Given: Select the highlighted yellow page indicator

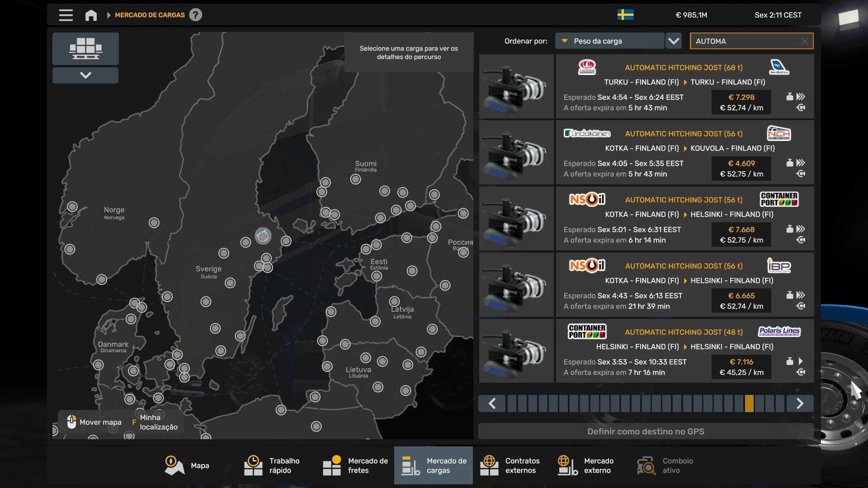Looking at the screenshot, I should 749,404.
